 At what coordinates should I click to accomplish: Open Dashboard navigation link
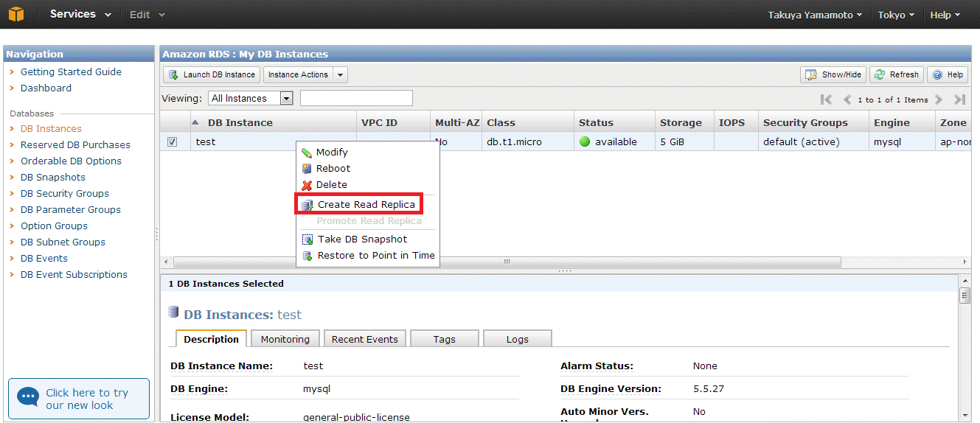point(46,88)
